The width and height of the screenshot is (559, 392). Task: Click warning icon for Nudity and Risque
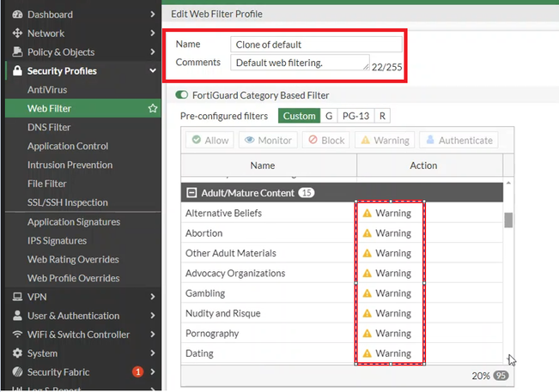click(367, 313)
